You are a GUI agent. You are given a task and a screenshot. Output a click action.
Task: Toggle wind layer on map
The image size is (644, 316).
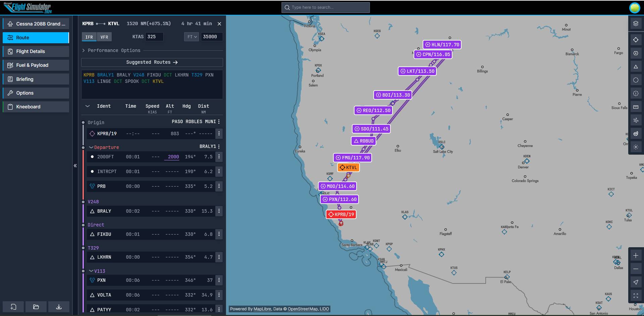[x=636, y=120]
